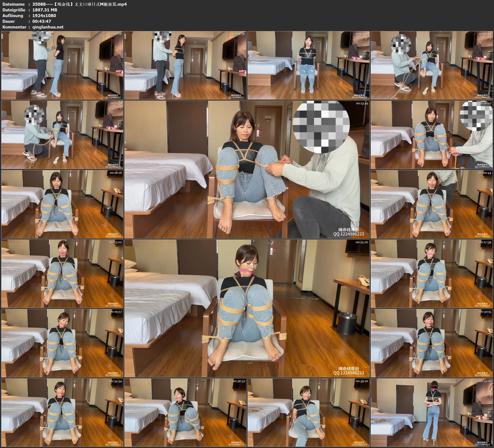Open the thumbnail marked 00:36:52

coord(185,413)
